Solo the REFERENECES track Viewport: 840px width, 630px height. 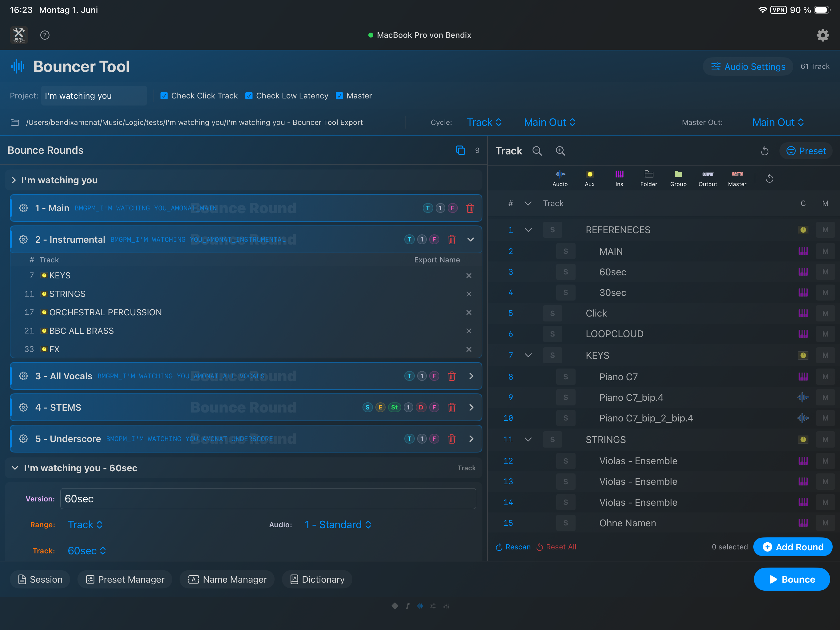pyautogui.click(x=553, y=230)
